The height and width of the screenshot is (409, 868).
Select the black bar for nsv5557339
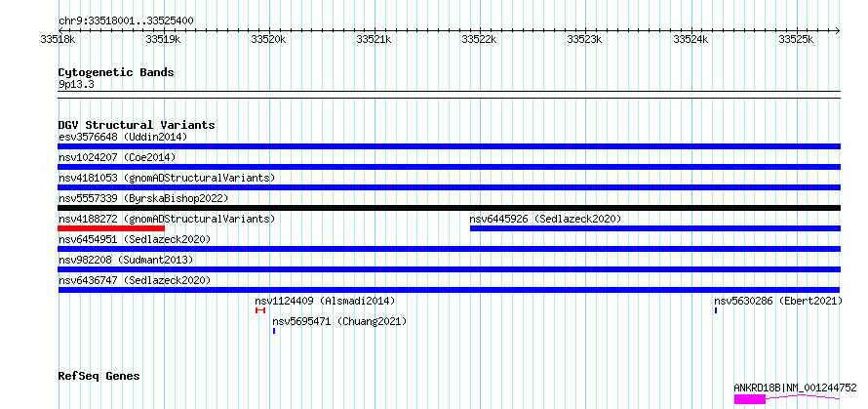click(449, 208)
